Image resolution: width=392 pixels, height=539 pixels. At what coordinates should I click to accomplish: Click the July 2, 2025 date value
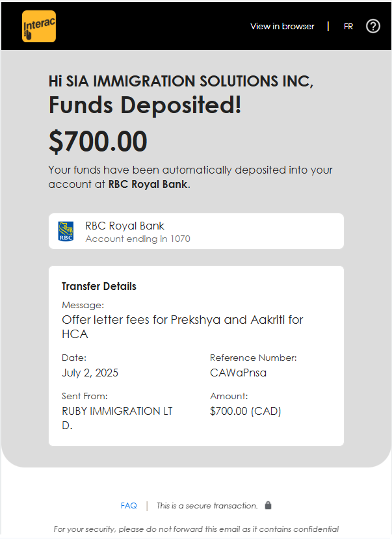click(90, 373)
